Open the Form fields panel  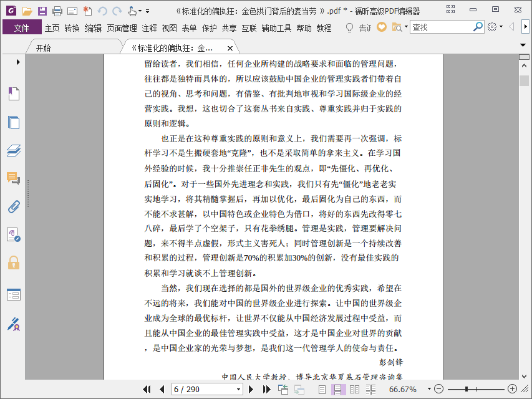pos(14,294)
